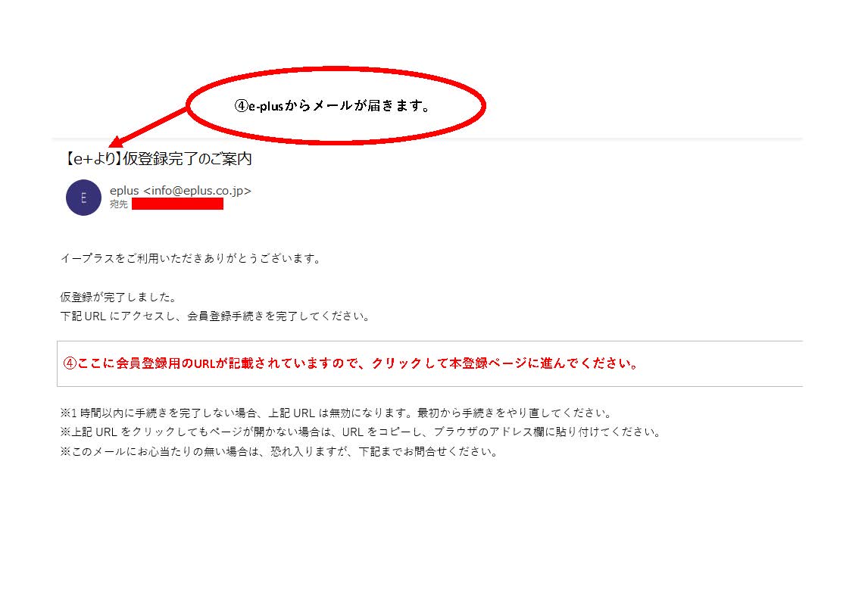This screenshot has width=868, height=614.
Task: Click the note このメールにお心当たりの無い場合
Action: pos(279,451)
